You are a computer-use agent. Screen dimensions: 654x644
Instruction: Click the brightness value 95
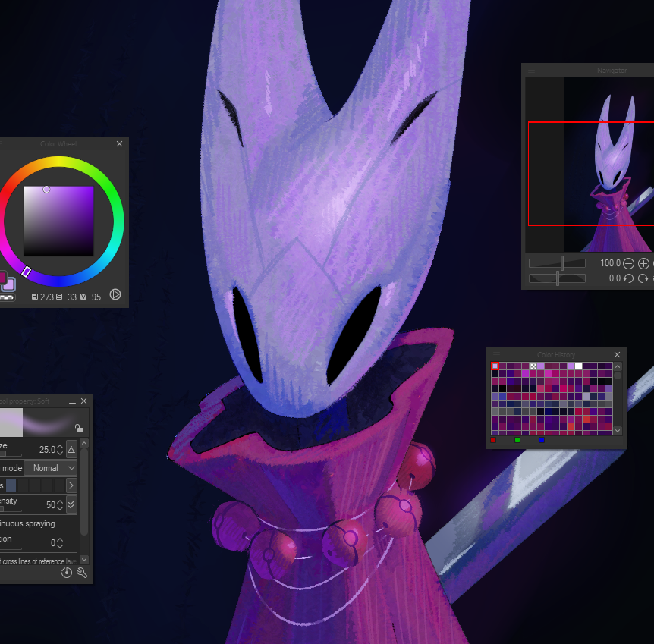click(x=96, y=297)
